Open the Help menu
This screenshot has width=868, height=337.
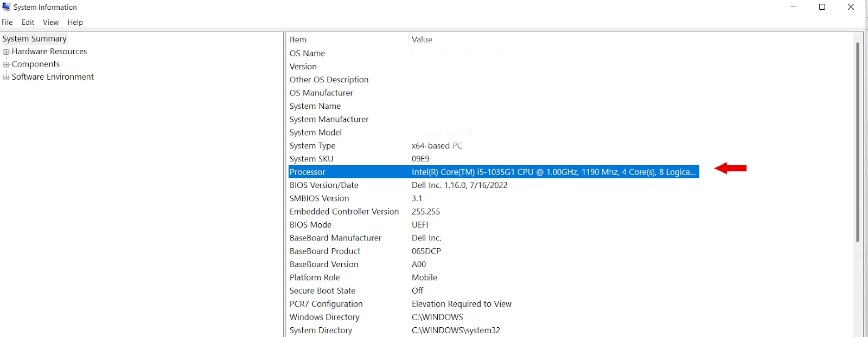tap(75, 22)
